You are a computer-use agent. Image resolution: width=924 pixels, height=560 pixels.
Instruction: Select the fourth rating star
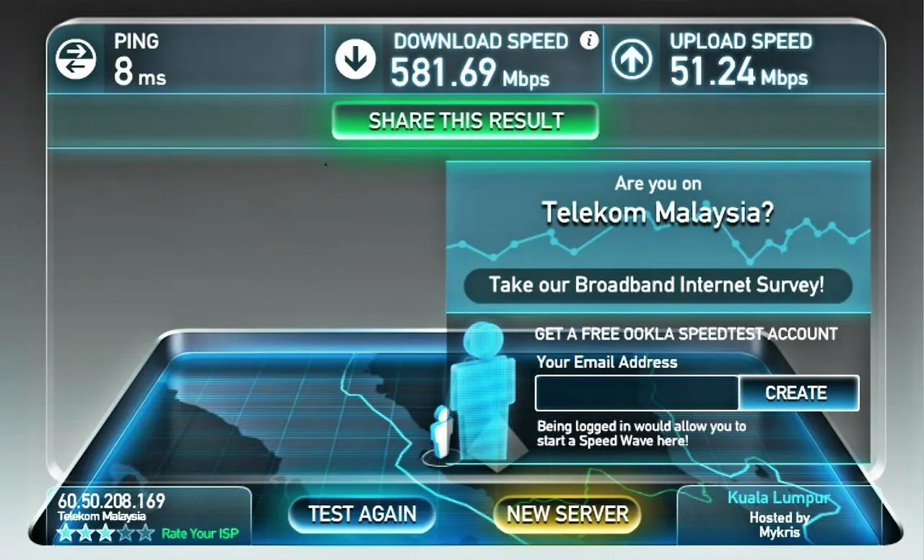[126, 533]
